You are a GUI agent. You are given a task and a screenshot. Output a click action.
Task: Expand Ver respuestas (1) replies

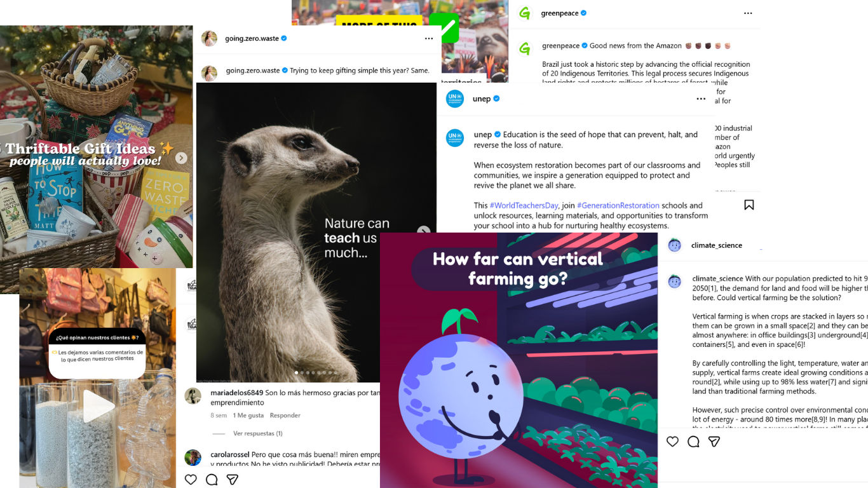click(x=258, y=433)
